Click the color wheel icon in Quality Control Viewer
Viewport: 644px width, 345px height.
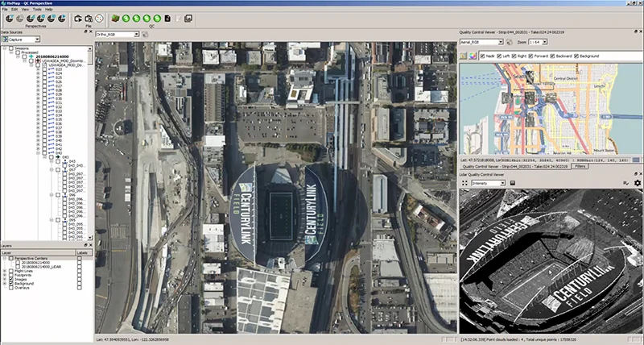(x=473, y=56)
